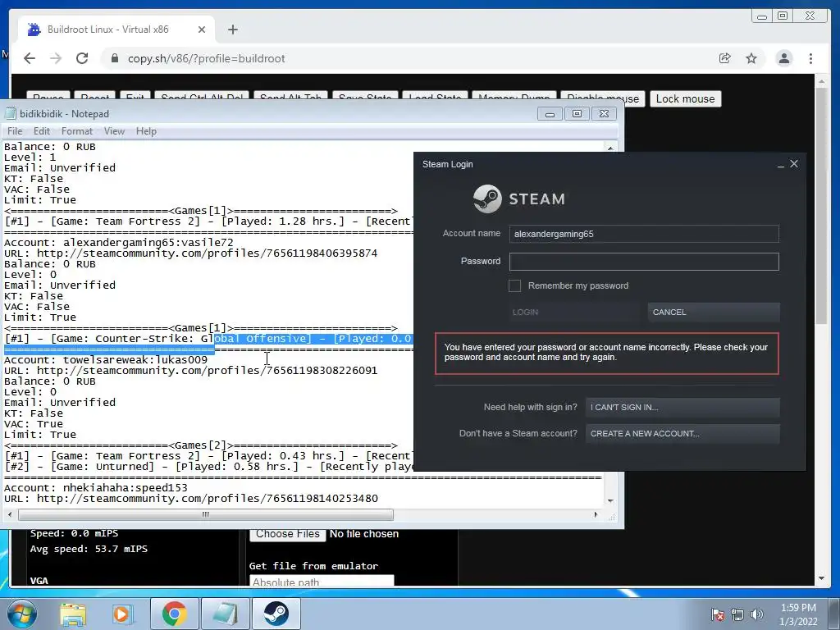
Task: Click the 'Get file from emulator' label
Action: 313,566
